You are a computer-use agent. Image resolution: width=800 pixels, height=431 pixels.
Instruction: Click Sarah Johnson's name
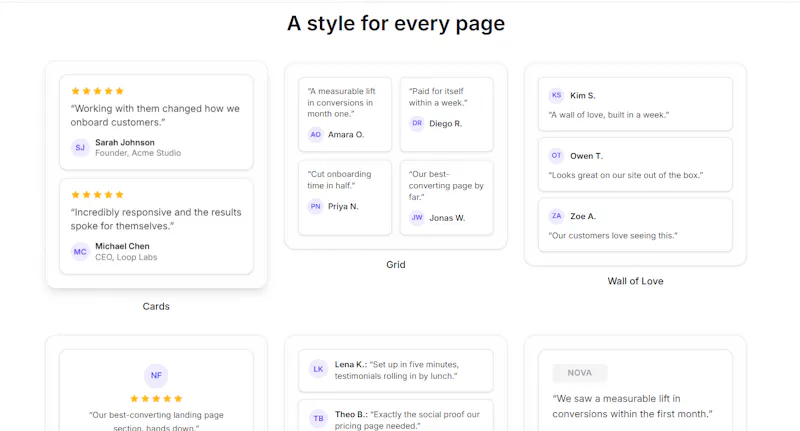[125, 142]
